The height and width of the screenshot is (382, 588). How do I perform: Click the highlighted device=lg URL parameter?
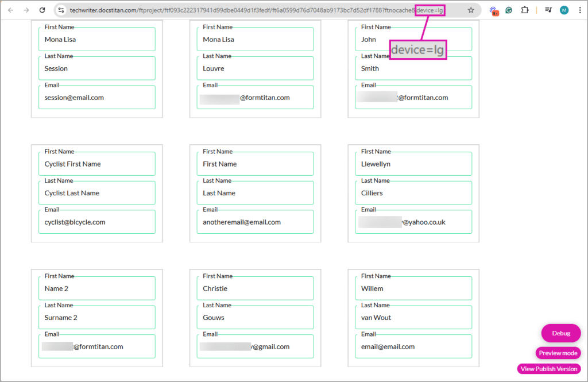(x=430, y=10)
